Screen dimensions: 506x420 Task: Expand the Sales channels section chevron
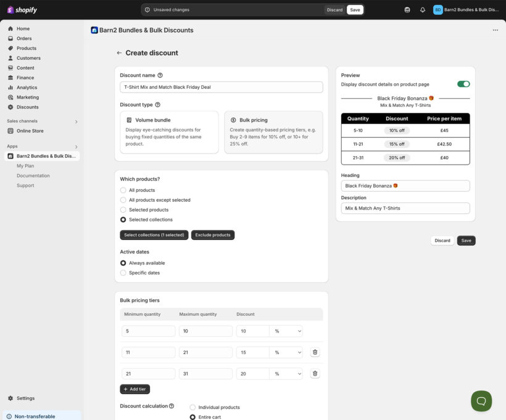point(77,121)
